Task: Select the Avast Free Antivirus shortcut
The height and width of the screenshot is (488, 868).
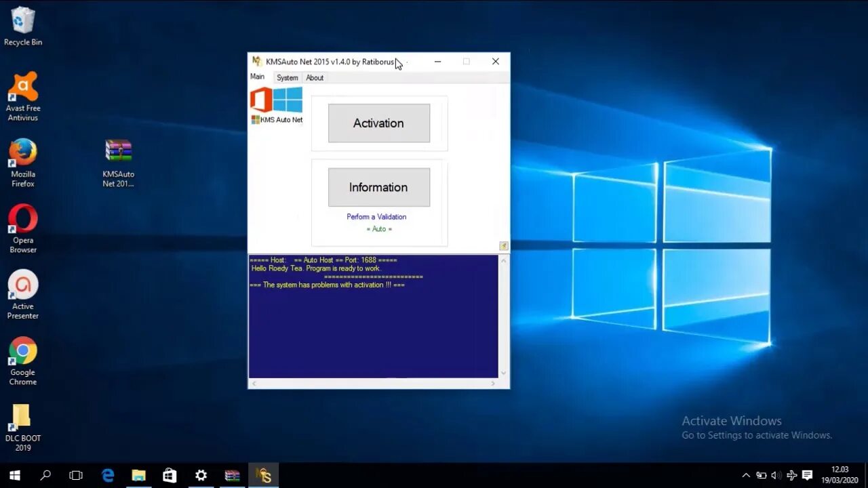Action: tap(23, 97)
